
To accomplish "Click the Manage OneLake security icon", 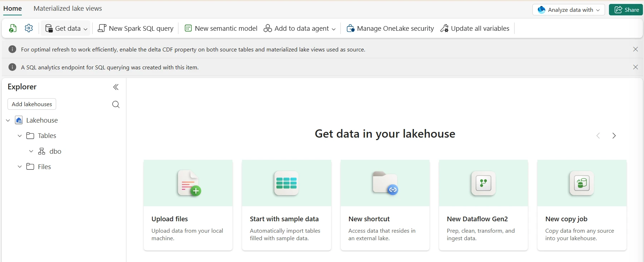I will [x=350, y=28].
